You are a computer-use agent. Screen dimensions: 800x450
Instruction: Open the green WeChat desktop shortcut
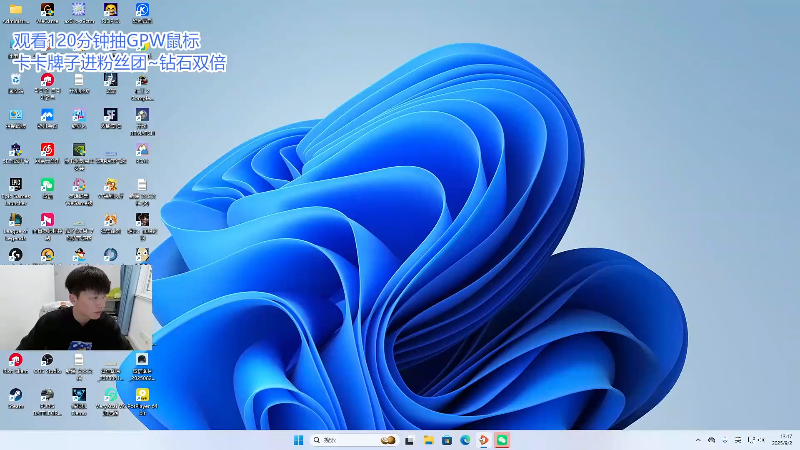coord(47,185)
